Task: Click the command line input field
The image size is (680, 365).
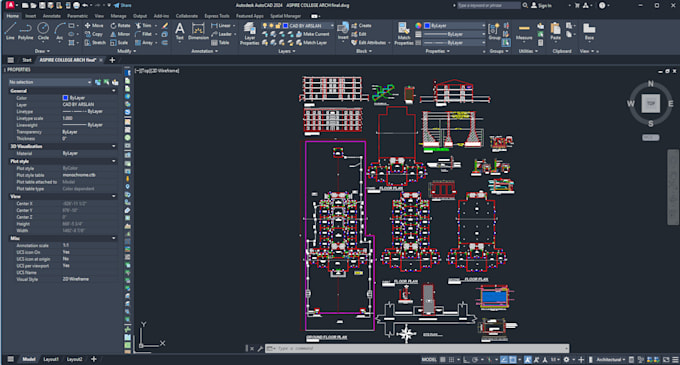Action: click(x=416, y=348)
